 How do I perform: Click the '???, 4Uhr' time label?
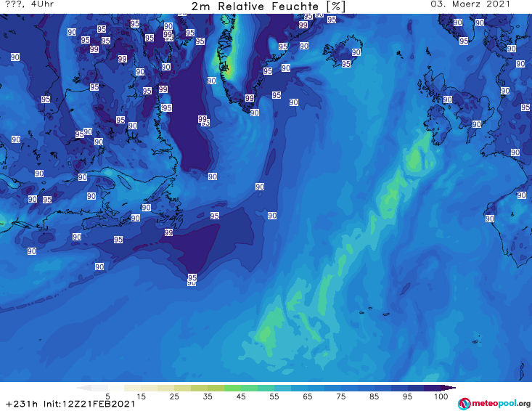point(30,4)
